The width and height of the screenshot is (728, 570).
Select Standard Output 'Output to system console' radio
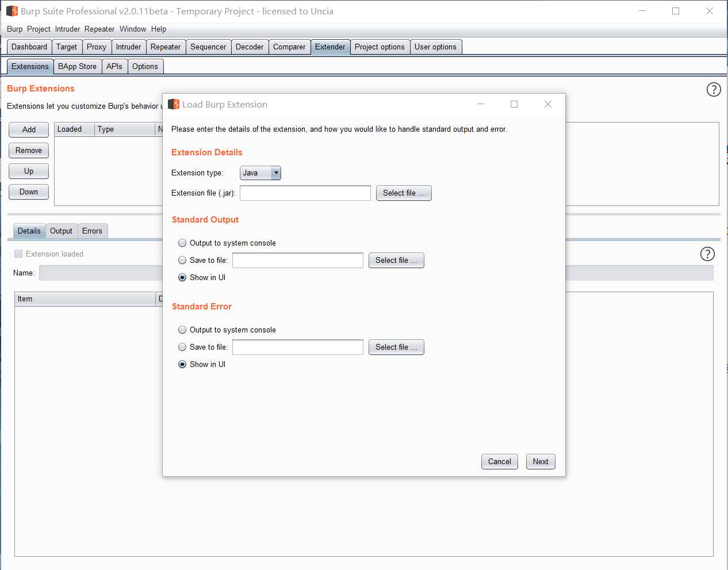click(x=182, y=243)
